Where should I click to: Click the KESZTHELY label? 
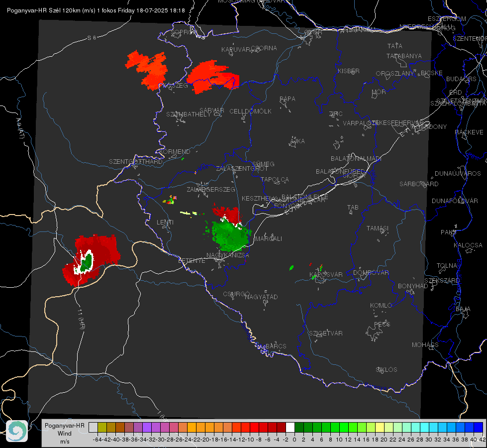[259, 198]
